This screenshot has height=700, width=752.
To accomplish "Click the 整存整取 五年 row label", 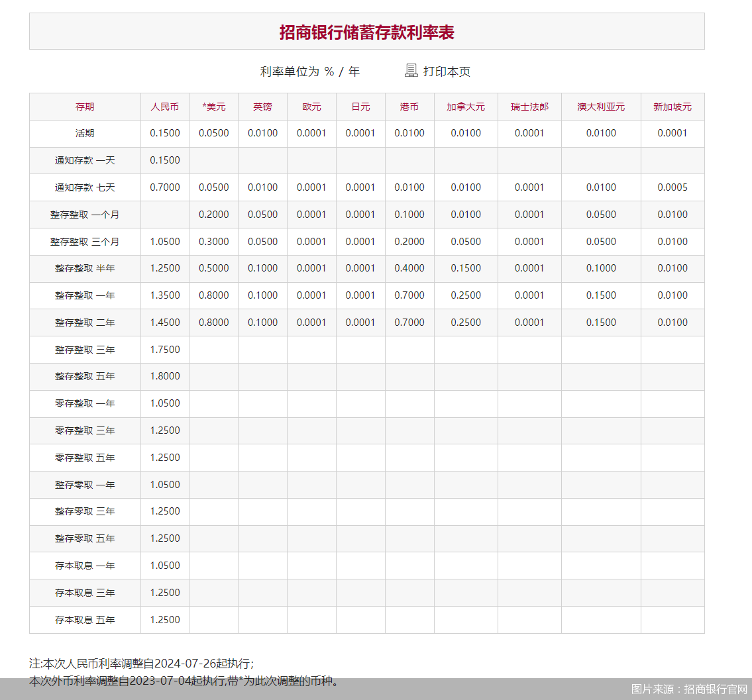I will (x=85, y=376).
